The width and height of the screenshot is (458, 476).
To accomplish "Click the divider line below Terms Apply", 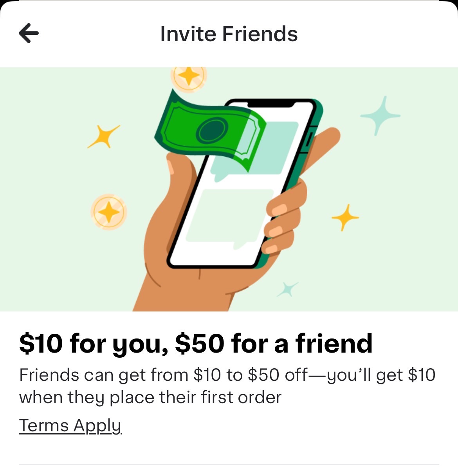I will (x=229, y=465).
